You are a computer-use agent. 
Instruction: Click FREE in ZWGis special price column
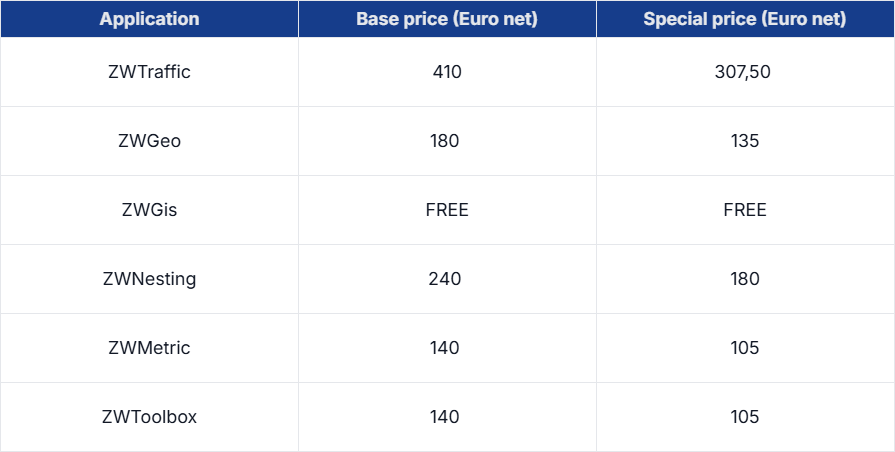click(745, 210)
